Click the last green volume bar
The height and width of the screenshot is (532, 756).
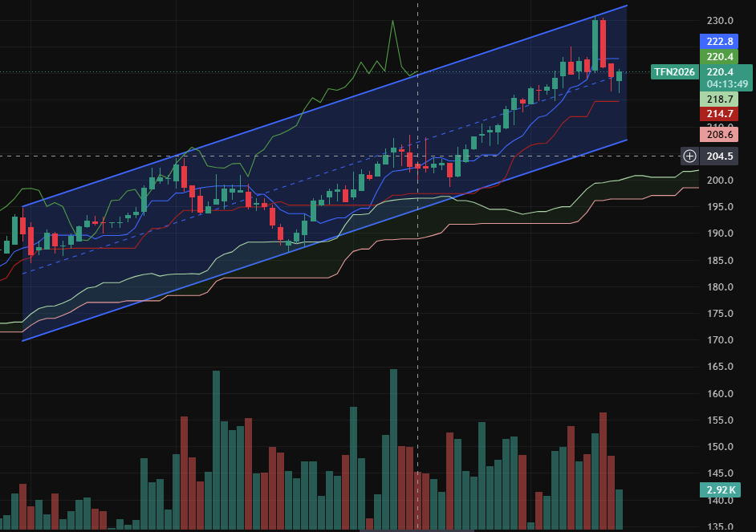coord(619,510)
